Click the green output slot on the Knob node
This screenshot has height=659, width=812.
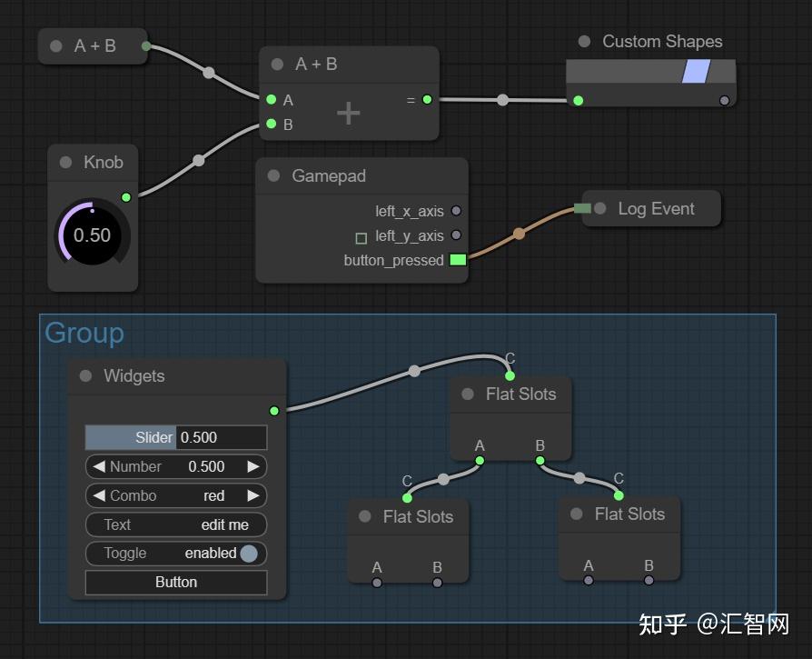pos(126,197)
